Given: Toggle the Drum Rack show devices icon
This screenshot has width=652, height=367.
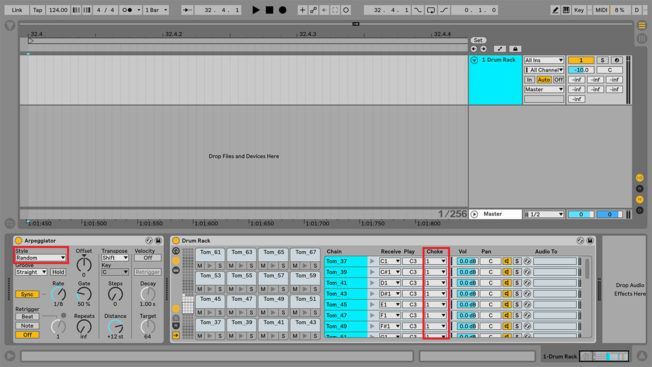Looking at the screenshot, I should tap(176, 271).
